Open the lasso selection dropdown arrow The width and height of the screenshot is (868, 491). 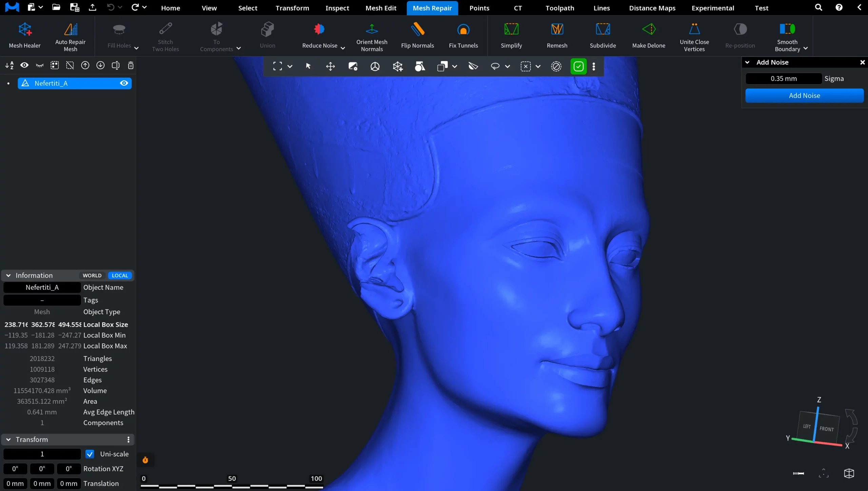coord(507,67)
